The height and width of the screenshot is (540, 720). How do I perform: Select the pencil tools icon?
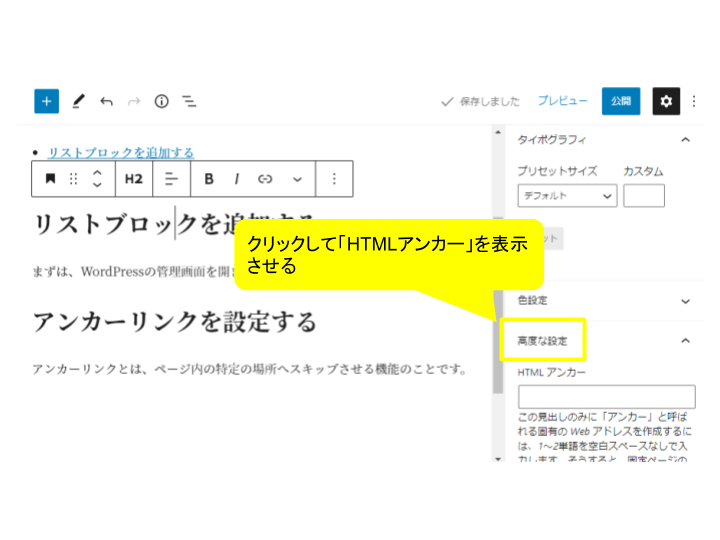pos(79,101)
